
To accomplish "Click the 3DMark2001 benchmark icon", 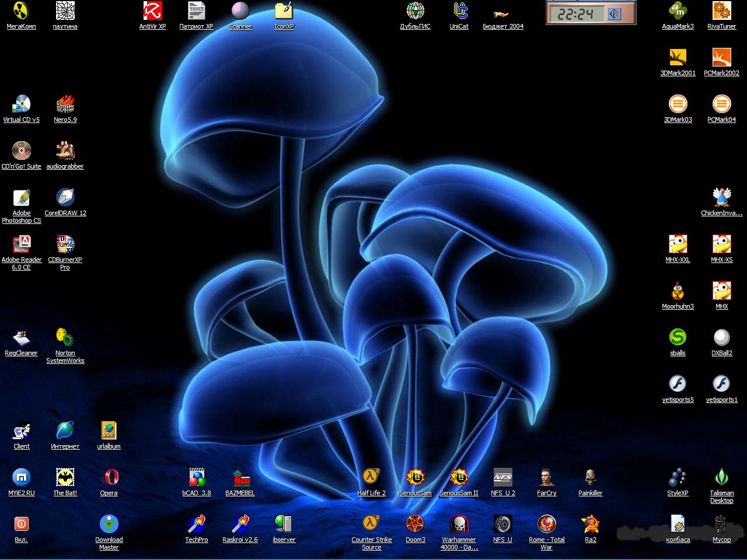I will tap(678, 58).
